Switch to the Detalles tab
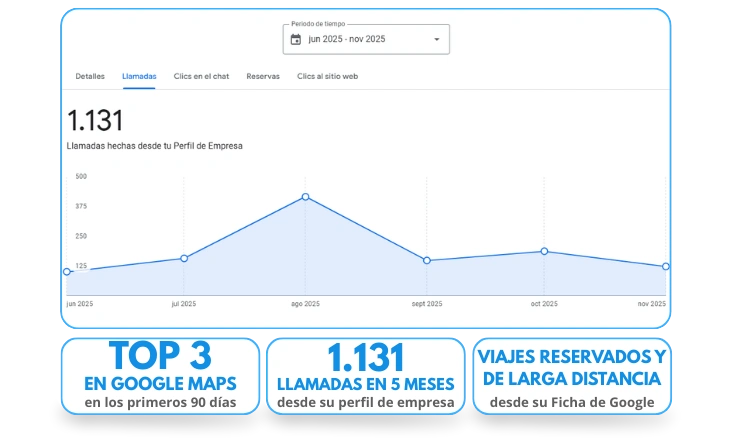 (x=90, y=76)
